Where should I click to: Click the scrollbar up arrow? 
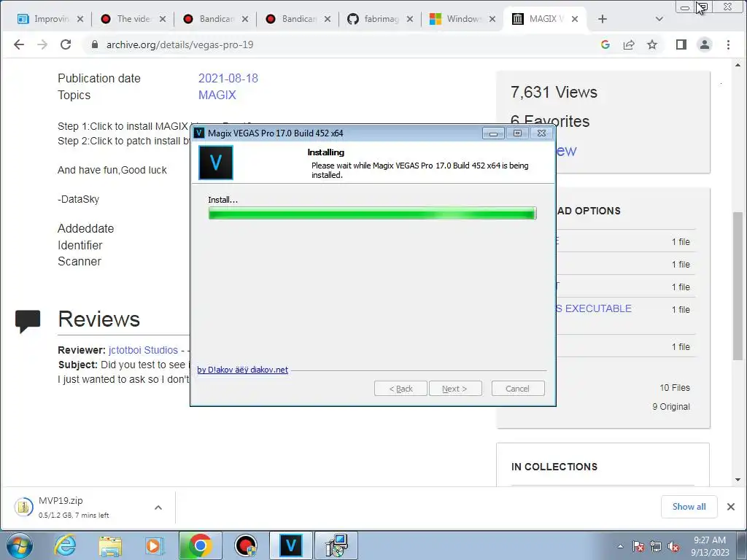point(738,65)
